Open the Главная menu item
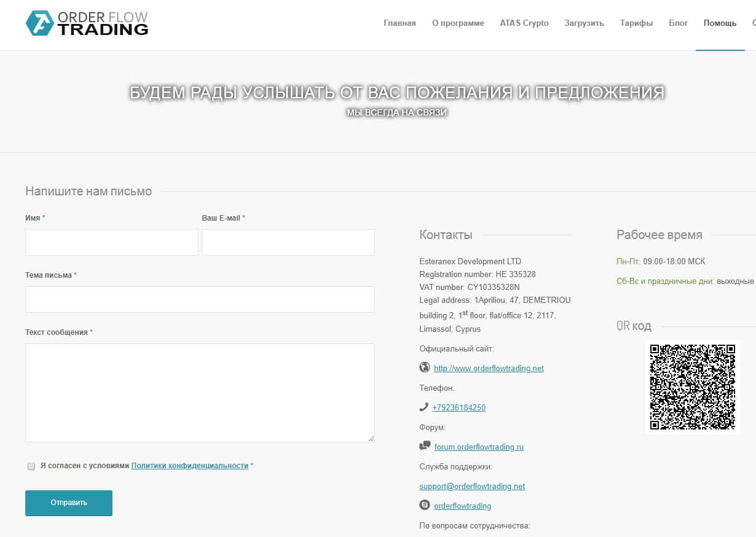 coord(400,23)
